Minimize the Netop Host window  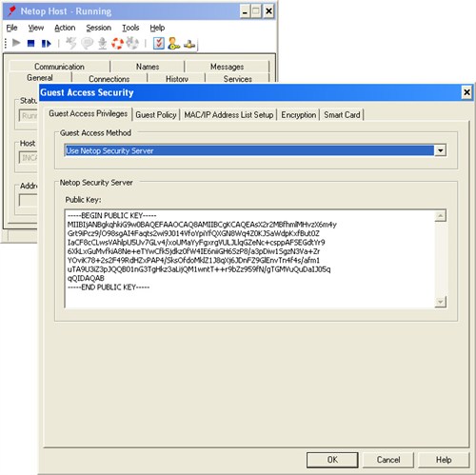(x=245, y=11)
